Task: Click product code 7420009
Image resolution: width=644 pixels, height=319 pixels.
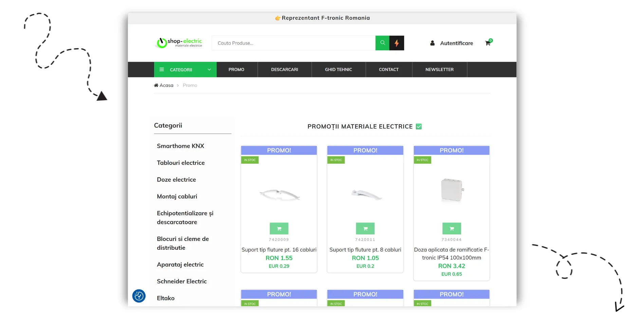Action: click(x=279, y=240)
